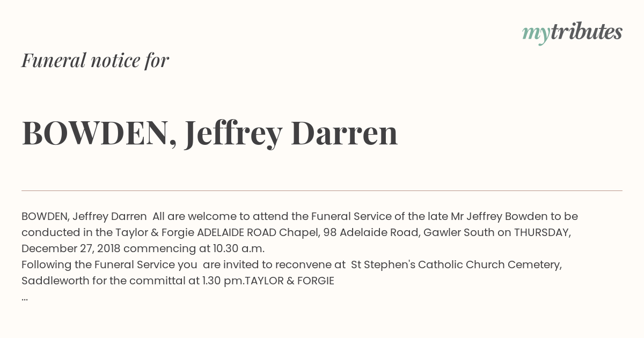Click the 'Funeral notice for' heading
This screenshot has height=338, width=644.
95,60
